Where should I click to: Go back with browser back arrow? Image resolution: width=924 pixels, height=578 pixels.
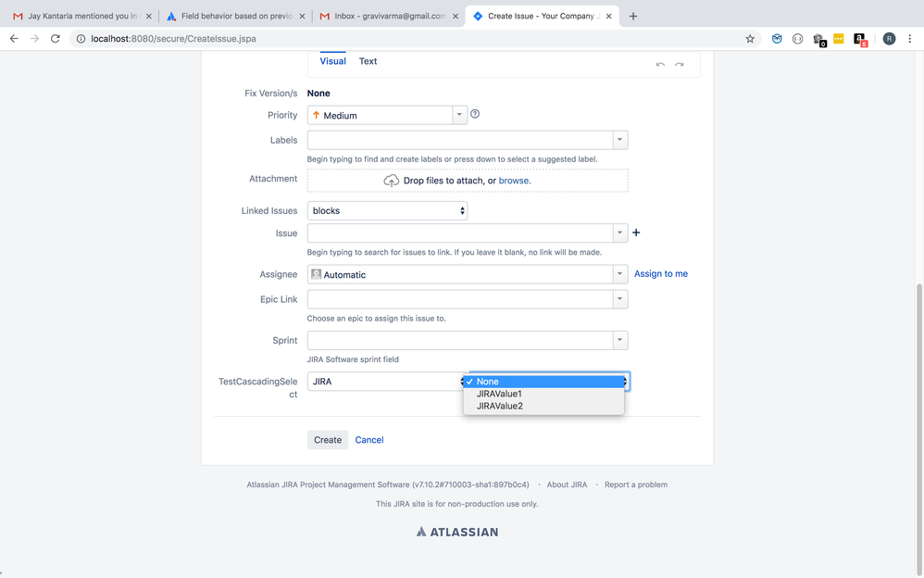tap(14, 38)
